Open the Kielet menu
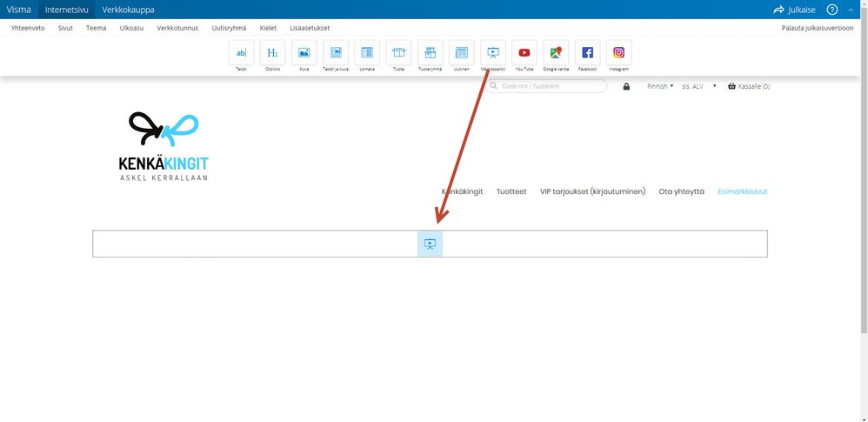 268,28
